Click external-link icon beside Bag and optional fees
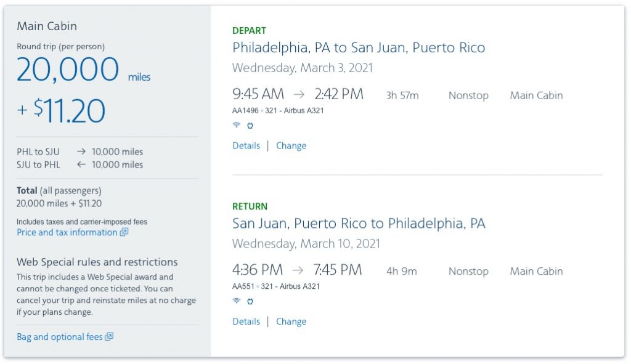 pyautogui.click(x=109, y=337)
